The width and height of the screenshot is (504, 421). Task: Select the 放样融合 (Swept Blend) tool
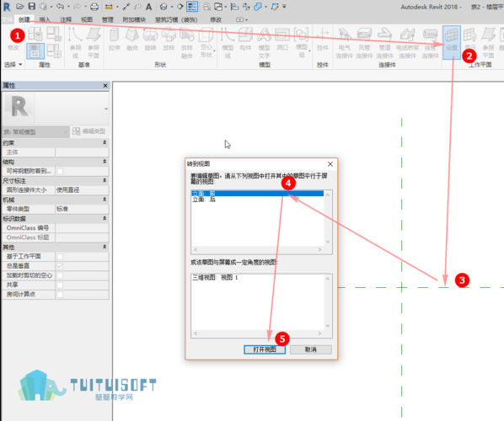click(x=187, y=43)
